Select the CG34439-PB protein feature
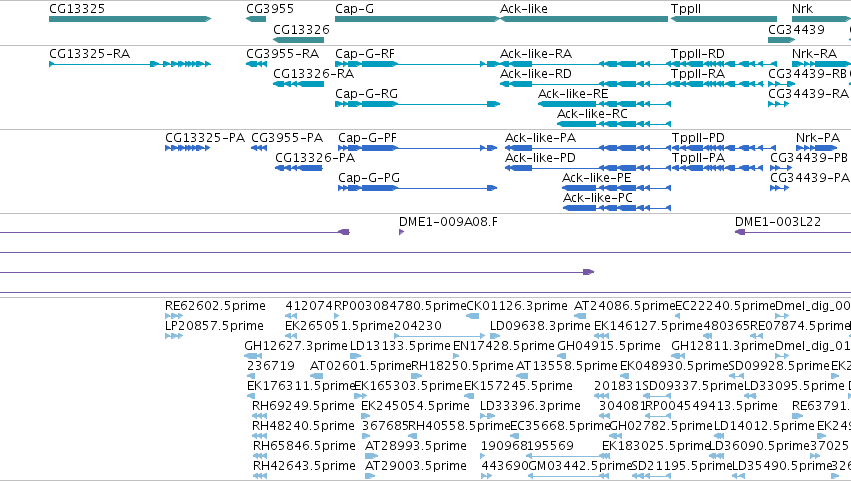This screenshot has height=481, width=851. pyautogui.click(x=781, y=168)
